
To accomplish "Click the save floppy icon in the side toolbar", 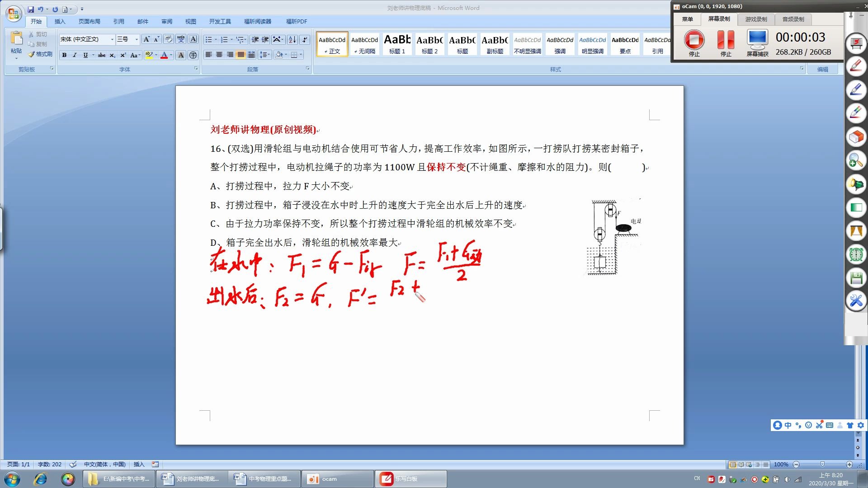I will (856, 278).
